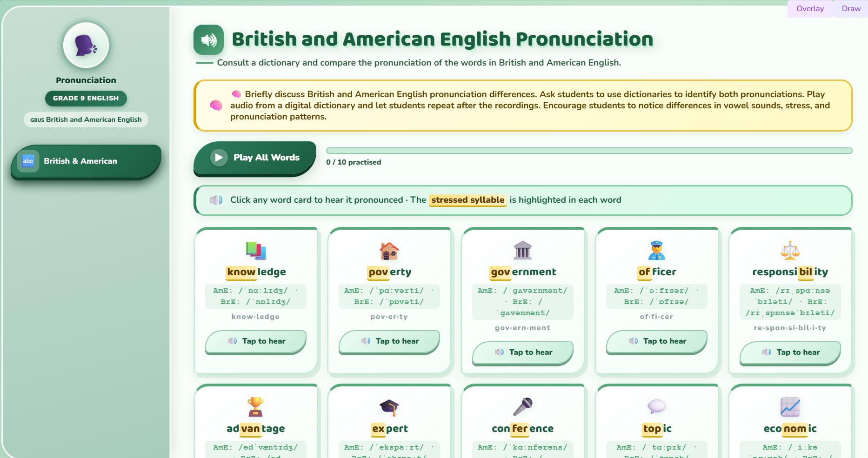This screenshot has width=868, height=458.
Task: Tap to hear the word officer
Action: [x=657, y=341]
